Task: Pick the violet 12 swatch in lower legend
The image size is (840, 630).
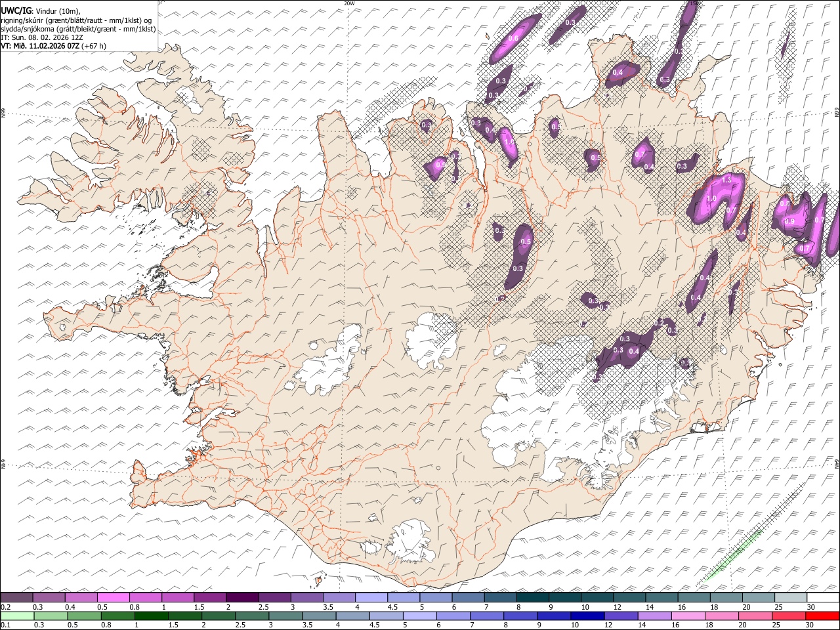Action: click(x=621, y=616)
